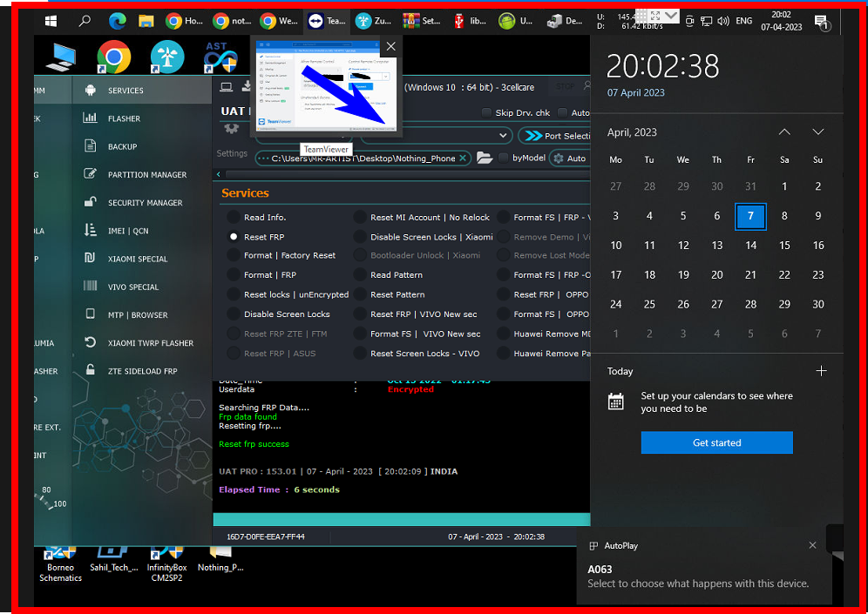Open the Google Chrome desktop shortcut

pos(114,57)
